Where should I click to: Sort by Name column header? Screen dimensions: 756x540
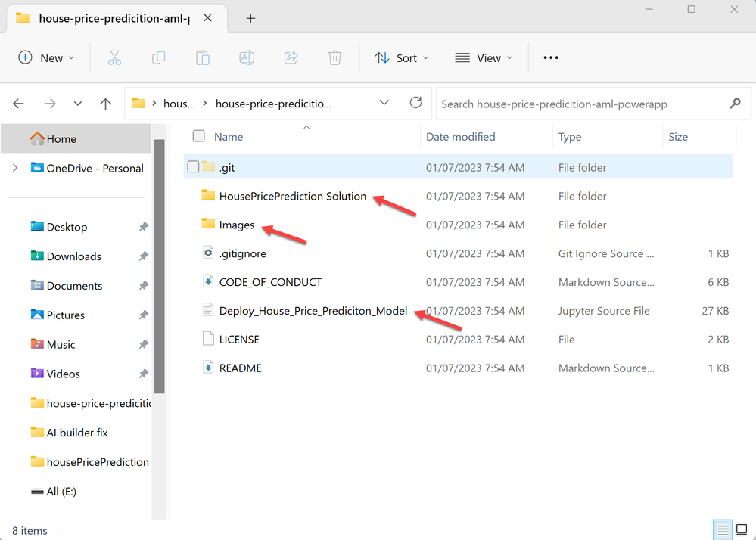229,136
